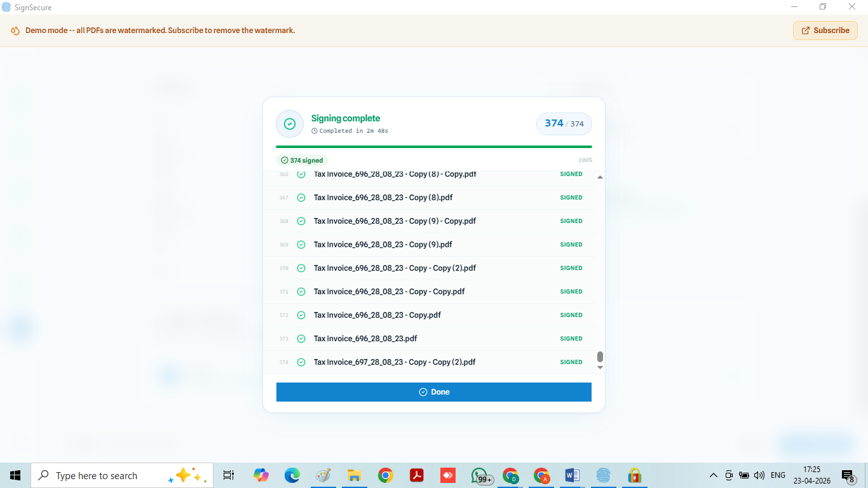Click the signing complete checkmark icon
The width and height of the screenshot is (868, 488).
click(x=290, y=124)
